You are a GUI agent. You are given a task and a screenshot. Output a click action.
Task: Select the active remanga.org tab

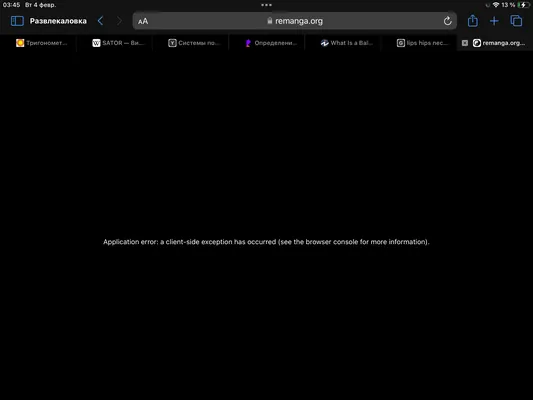coord(499,43)
